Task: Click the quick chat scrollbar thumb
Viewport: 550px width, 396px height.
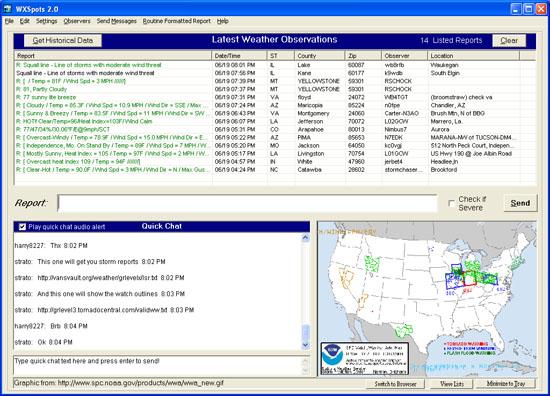Action: 306,332
